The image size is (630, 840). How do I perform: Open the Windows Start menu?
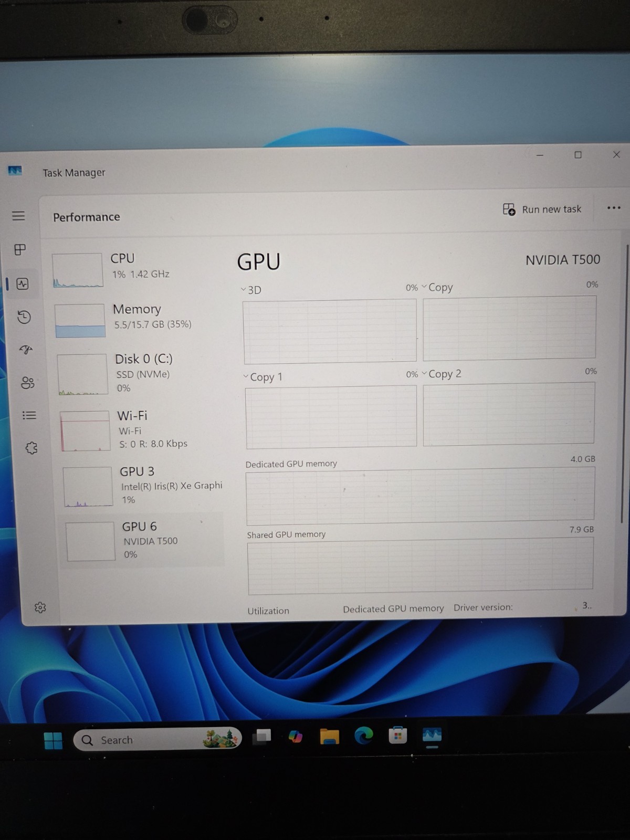point(53,740)
